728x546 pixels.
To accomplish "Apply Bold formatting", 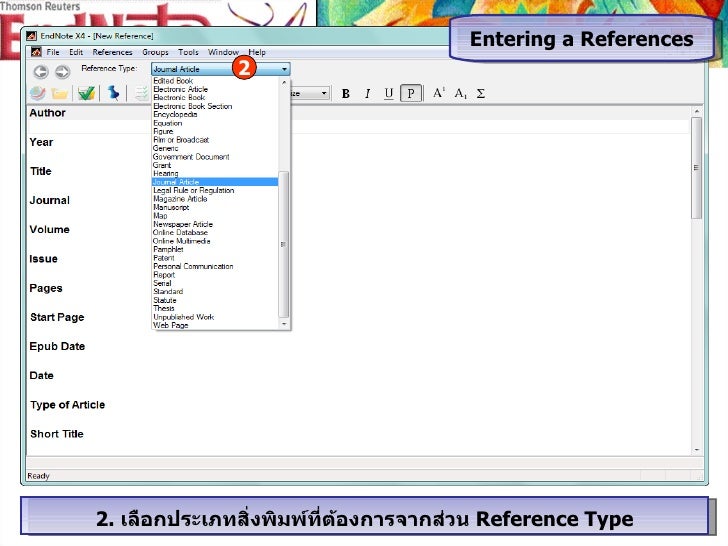I will [x=345, y=93].
